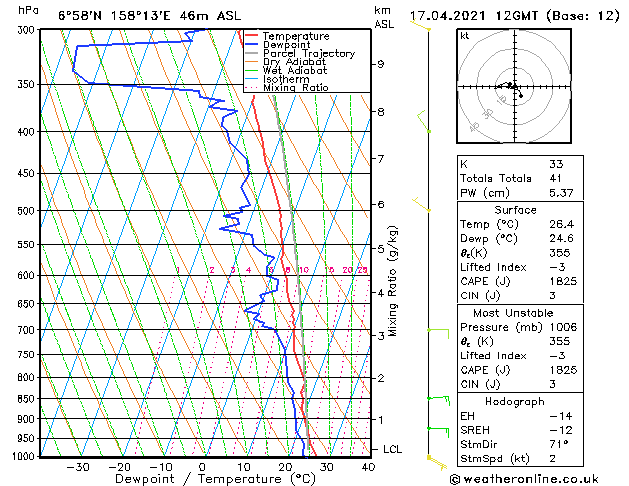The image size is (629, 486).
Task: Click the 'Most Unstable' section header
Action: [513, 313]
